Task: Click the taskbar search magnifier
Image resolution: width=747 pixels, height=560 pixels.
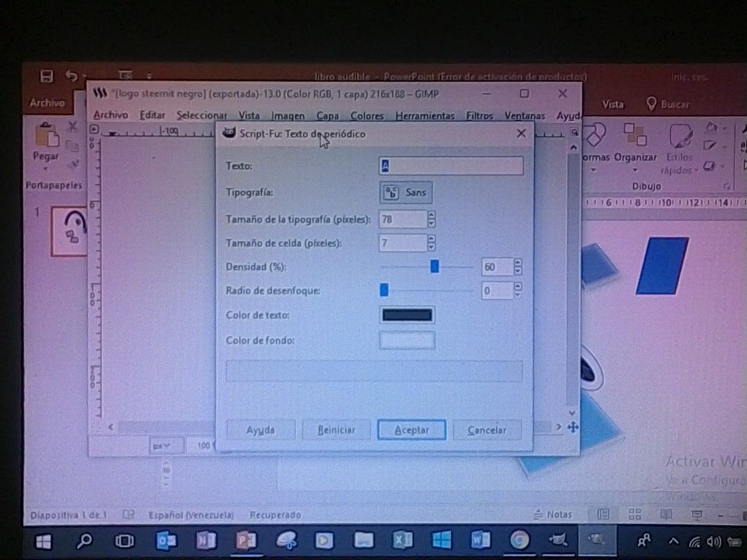Action: tap(85, 541)
